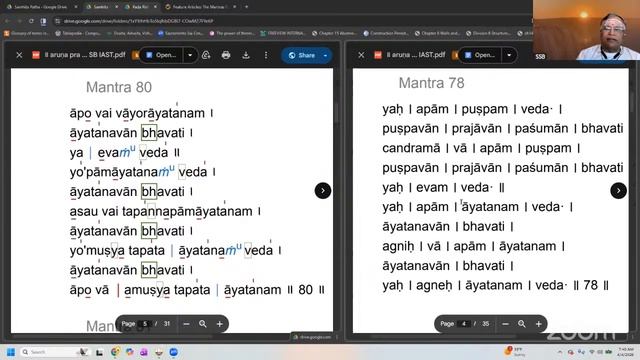This screenshot has height=360, width=640.
Task: Click the right PDF file type icon
Action: coord(378,55)
